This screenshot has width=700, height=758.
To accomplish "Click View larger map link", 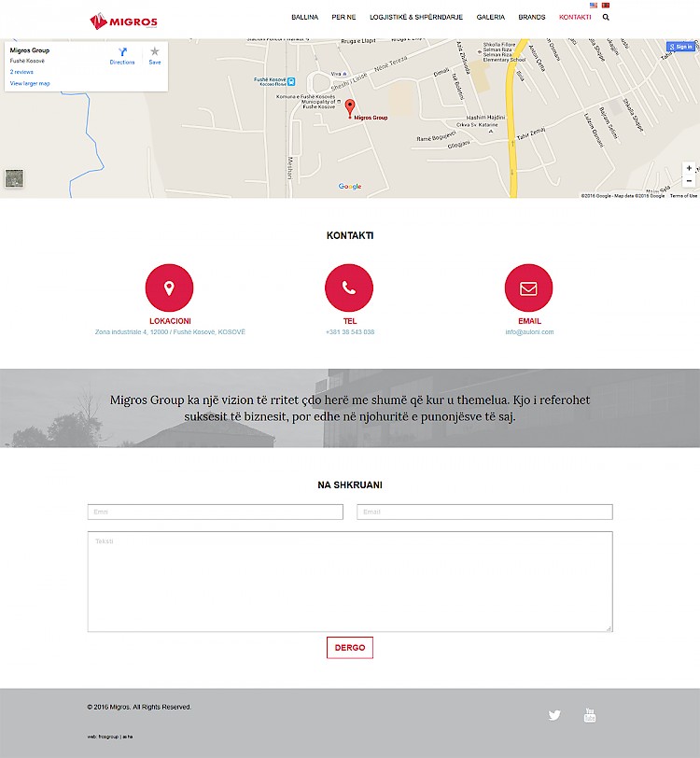I will (x=30, y=83).
